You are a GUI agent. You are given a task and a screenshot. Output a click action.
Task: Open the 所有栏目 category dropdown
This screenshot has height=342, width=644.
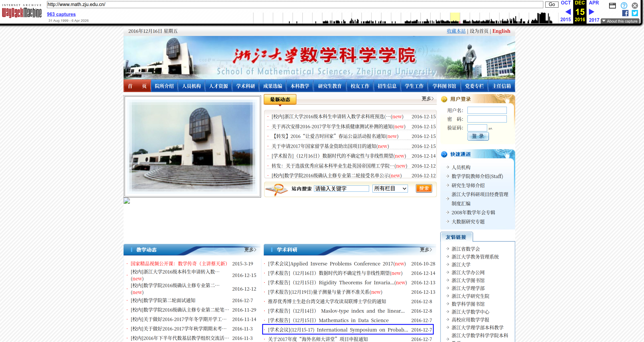pos(390,189)
